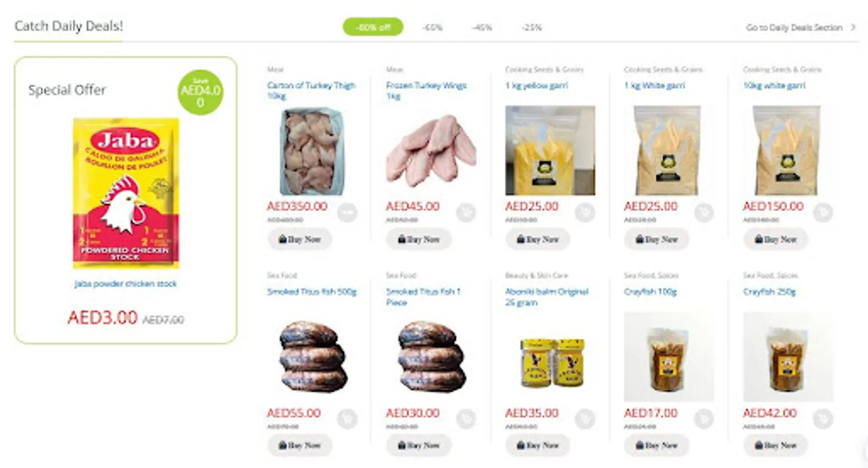Viewport: 868px width, 468px height.
Task: Click cart icon beside Crayfish 250g price
Action: 823,419
